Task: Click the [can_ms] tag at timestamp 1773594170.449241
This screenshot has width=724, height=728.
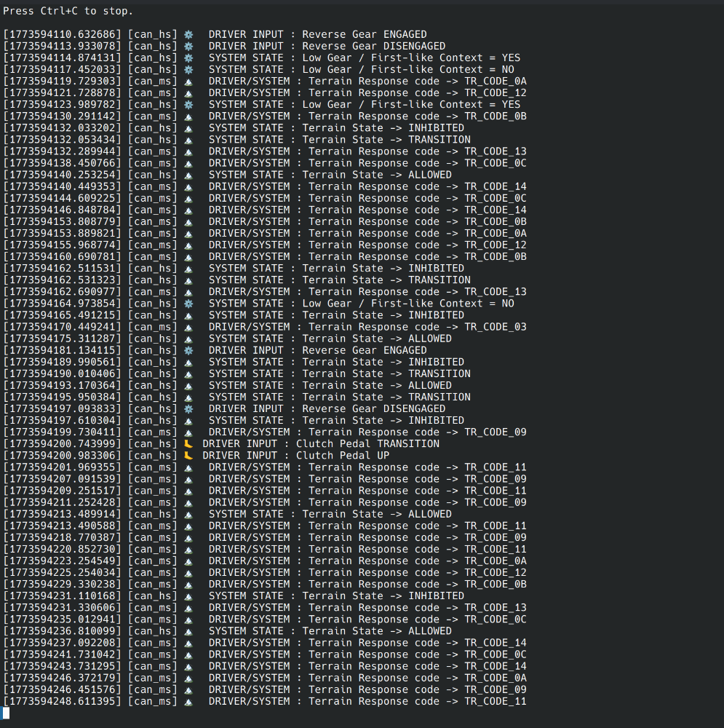Action: click(152, 327)
